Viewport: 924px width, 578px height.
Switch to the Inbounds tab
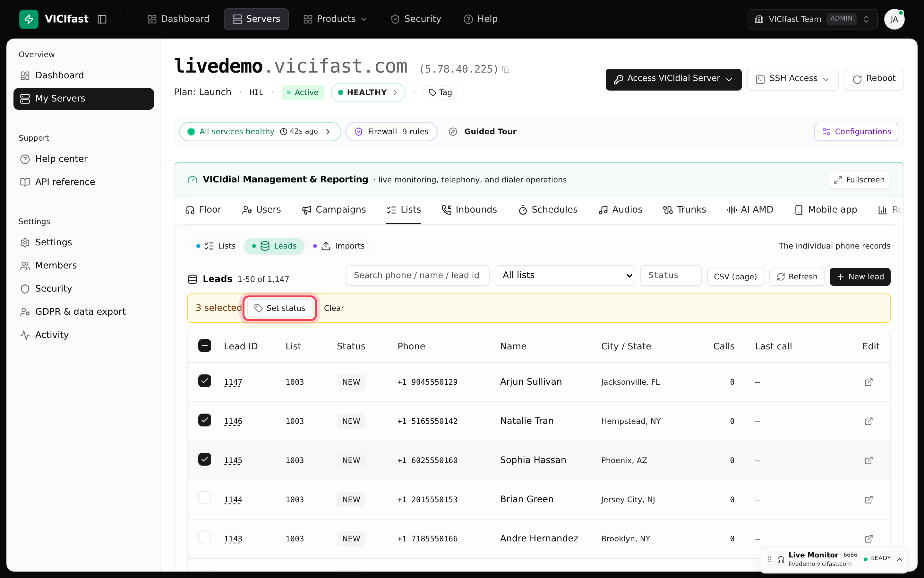[x=469, y=210]
